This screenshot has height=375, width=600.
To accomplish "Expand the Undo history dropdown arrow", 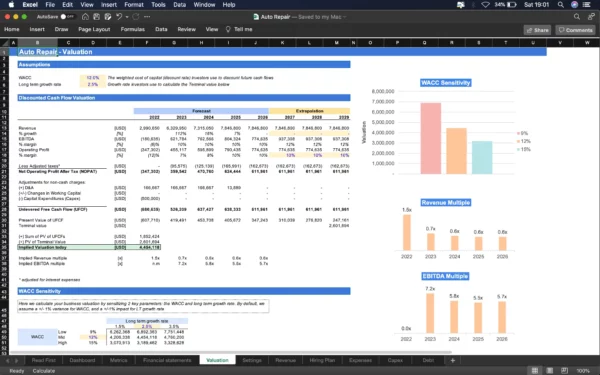I will pos(127,17).
